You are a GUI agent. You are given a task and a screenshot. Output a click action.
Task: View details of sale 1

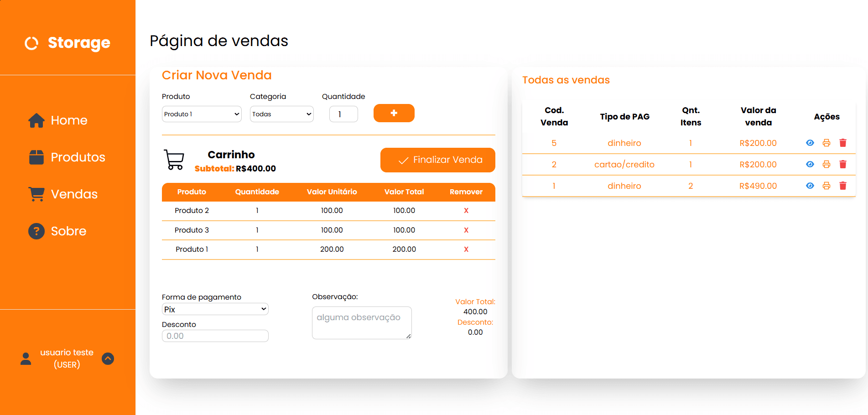810,186
